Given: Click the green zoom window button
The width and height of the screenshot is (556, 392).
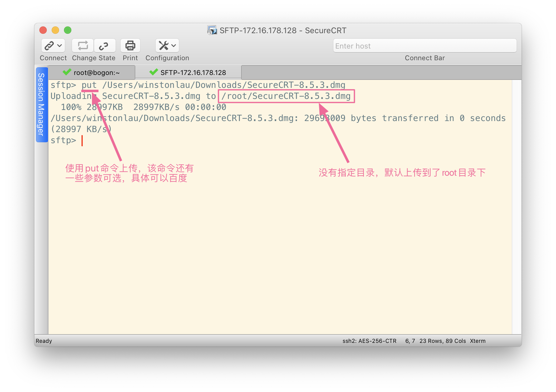Looking at the screenshot, I should [68, 30].
